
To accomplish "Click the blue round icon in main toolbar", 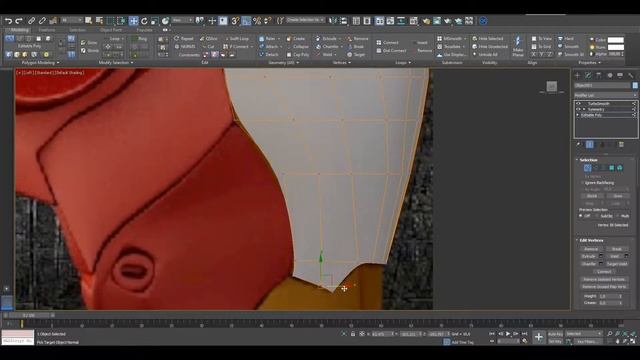I will tap(483, 21).
